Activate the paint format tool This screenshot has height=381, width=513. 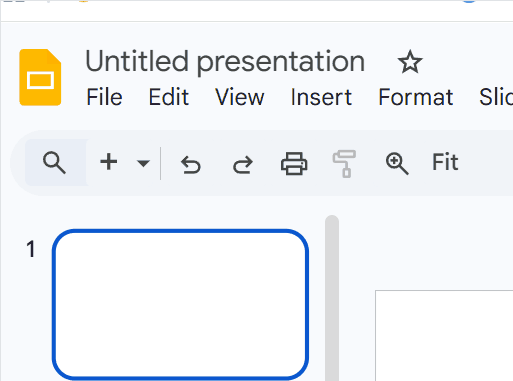[345, 163]
